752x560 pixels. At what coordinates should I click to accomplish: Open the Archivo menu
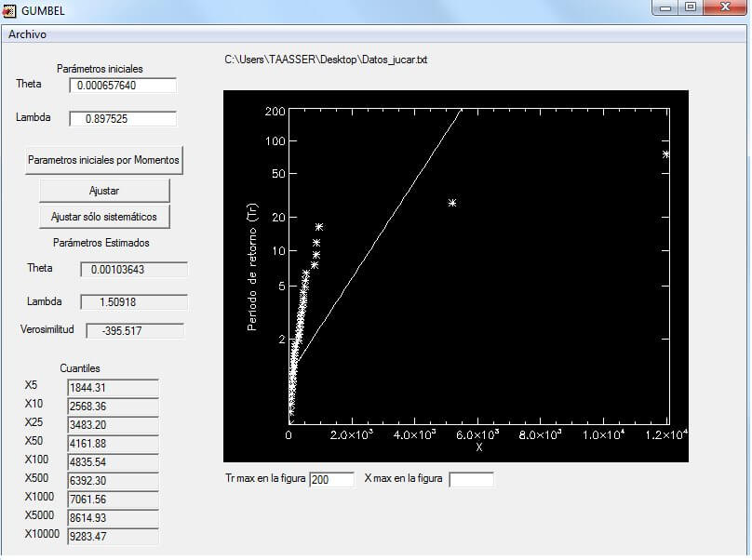point(27,34)
